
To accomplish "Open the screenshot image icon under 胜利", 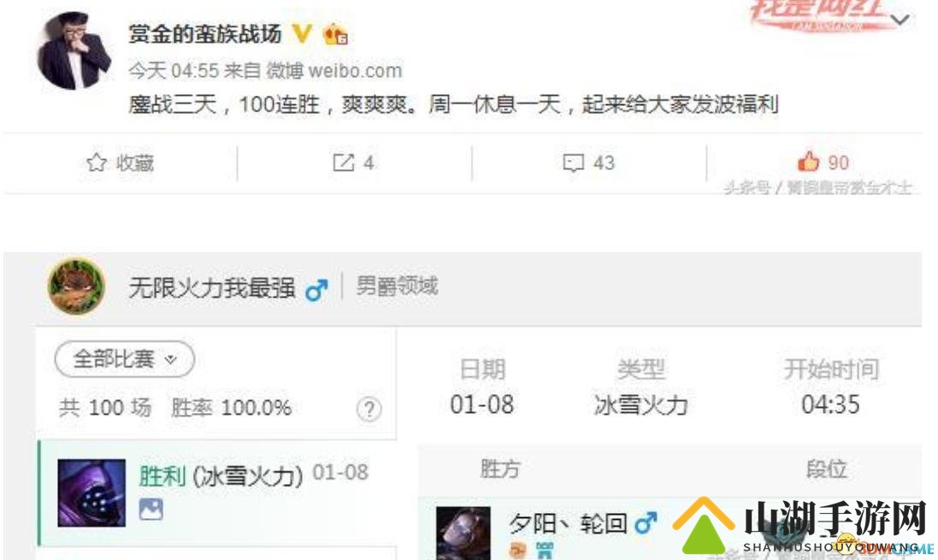I will [x=150, y=510].
